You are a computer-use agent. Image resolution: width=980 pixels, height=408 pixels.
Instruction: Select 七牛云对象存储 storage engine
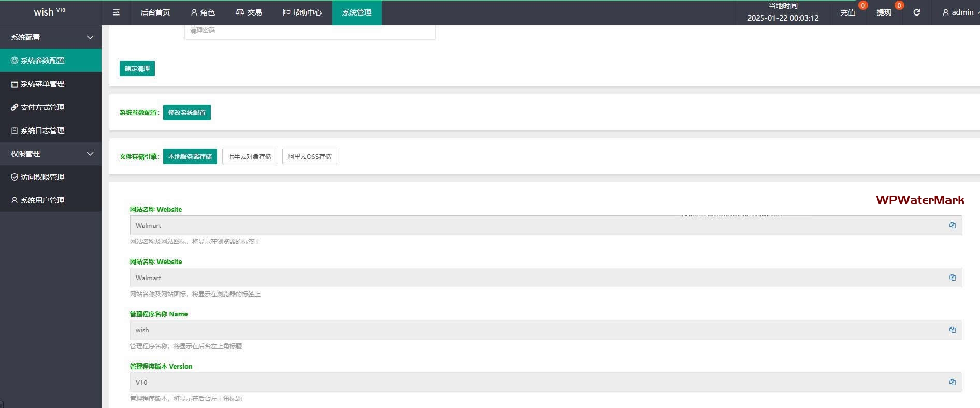tap(249, 156)
